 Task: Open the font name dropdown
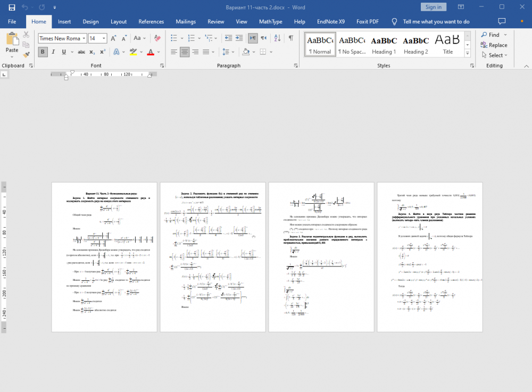point(84,38)
